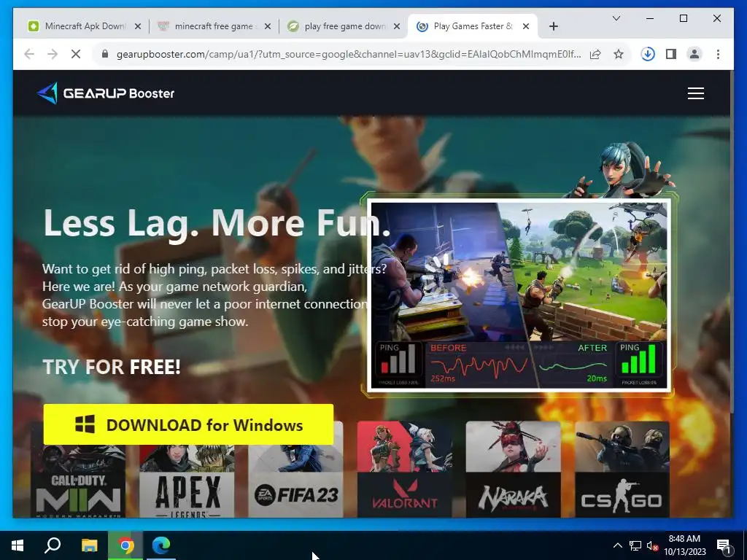Viewport: 747px width, 560px height.
Task: Show hidden system tray icons
Action: pyautogui.click(x=617, y=545)
